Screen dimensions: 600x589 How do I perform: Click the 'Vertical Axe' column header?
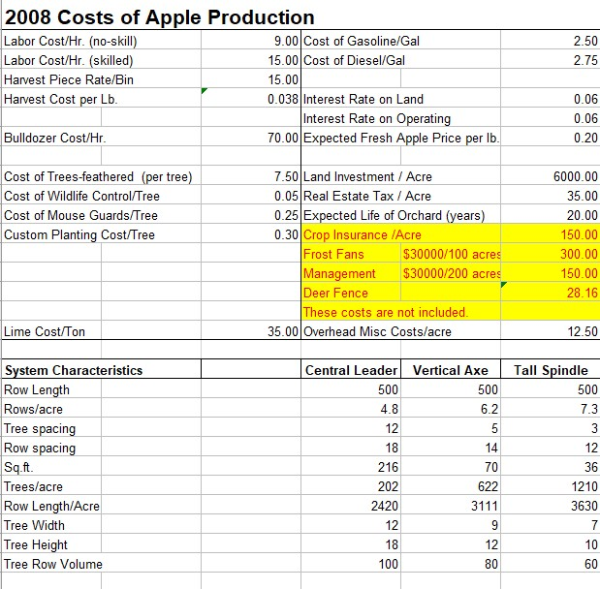point(450,370)
